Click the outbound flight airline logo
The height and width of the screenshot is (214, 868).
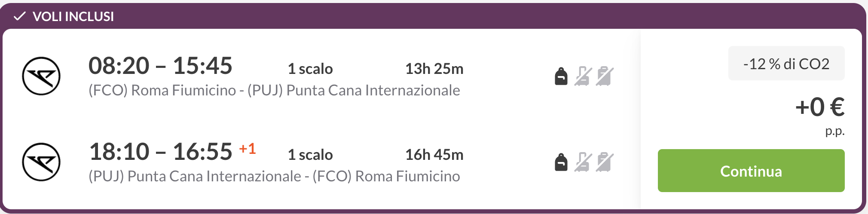pos(41,76)
